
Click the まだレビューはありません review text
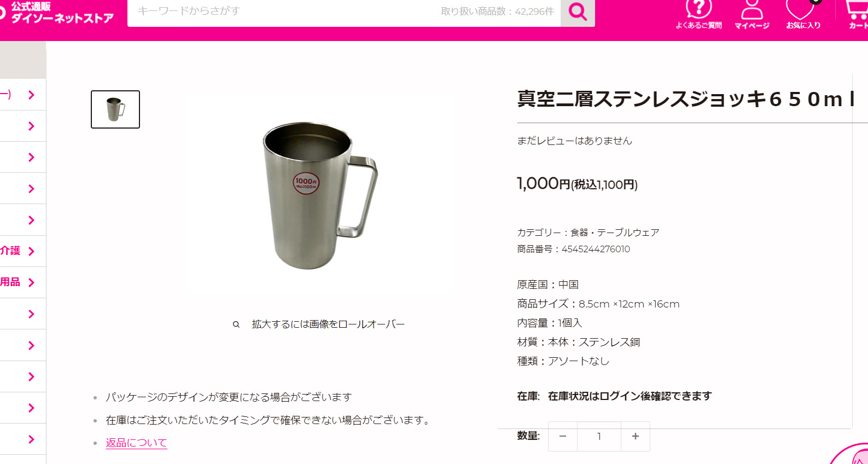(574, 141)
